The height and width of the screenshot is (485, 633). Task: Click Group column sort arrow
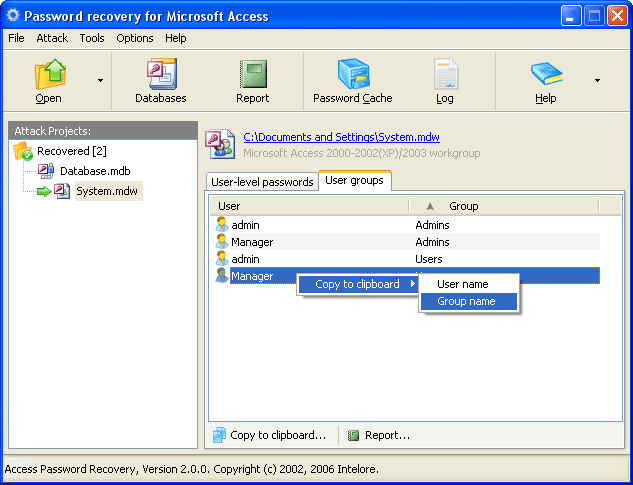pos(430,206)
